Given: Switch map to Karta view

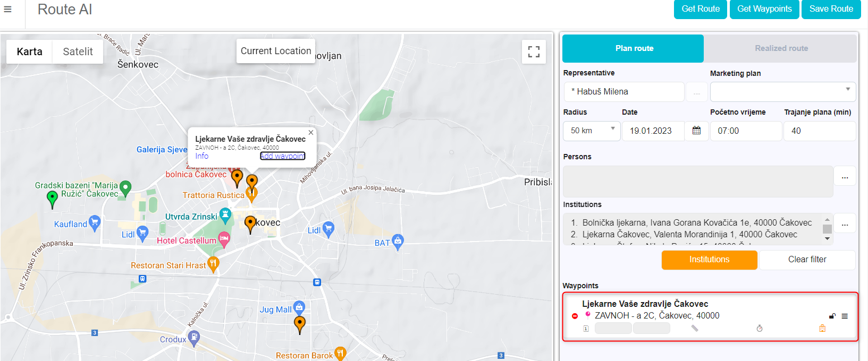Looking at the screenshot, I should [x=29, y=51].
